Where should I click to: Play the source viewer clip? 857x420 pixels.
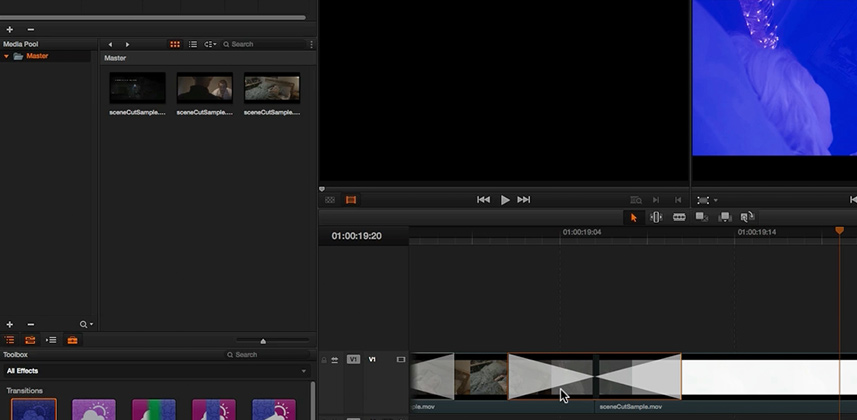pos(505,200)
